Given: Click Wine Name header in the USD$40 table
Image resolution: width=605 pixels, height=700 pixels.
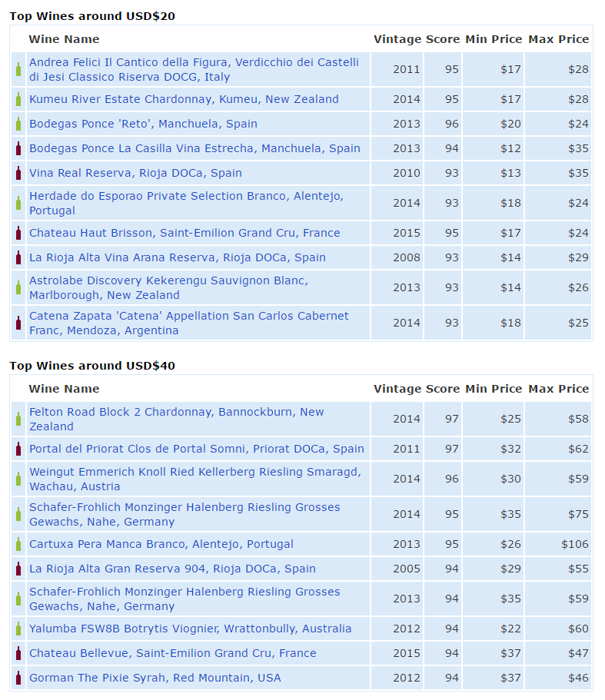Looking at the screenshot, I should (65, 389).
